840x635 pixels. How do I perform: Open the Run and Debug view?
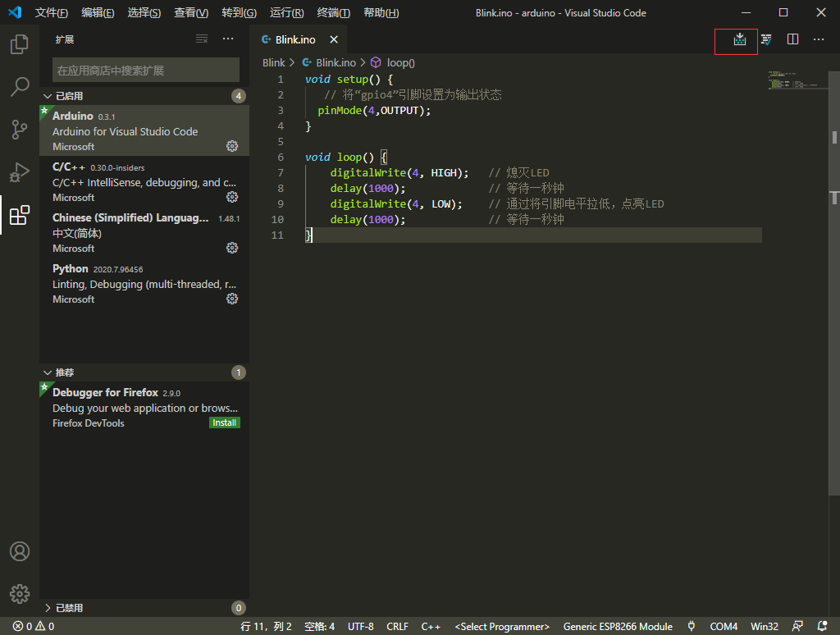(x=20, y=172)
